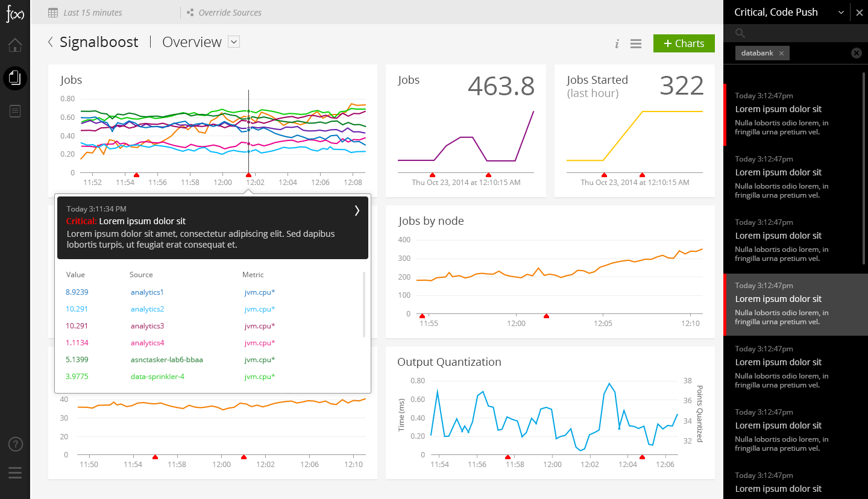Click the value 8.9239 in the tooltip table

click(77, 292)
